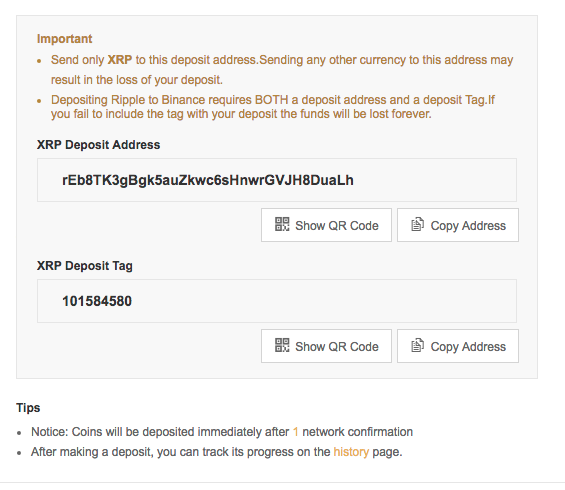
Task: Select the 101584580 deposit tag field
Action: coord(277,301)
